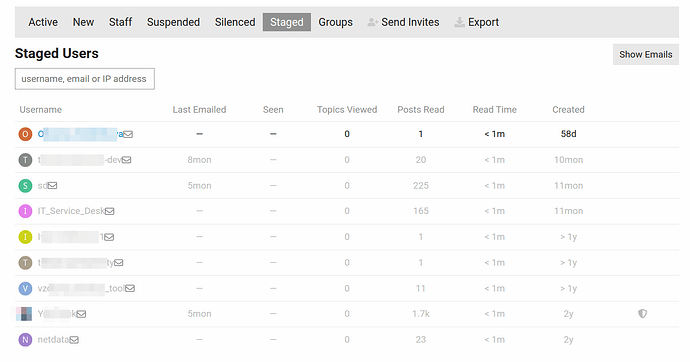
Task: Focus the username, email or IP search field
Action: pyautogui.click(x=84, y=79)
